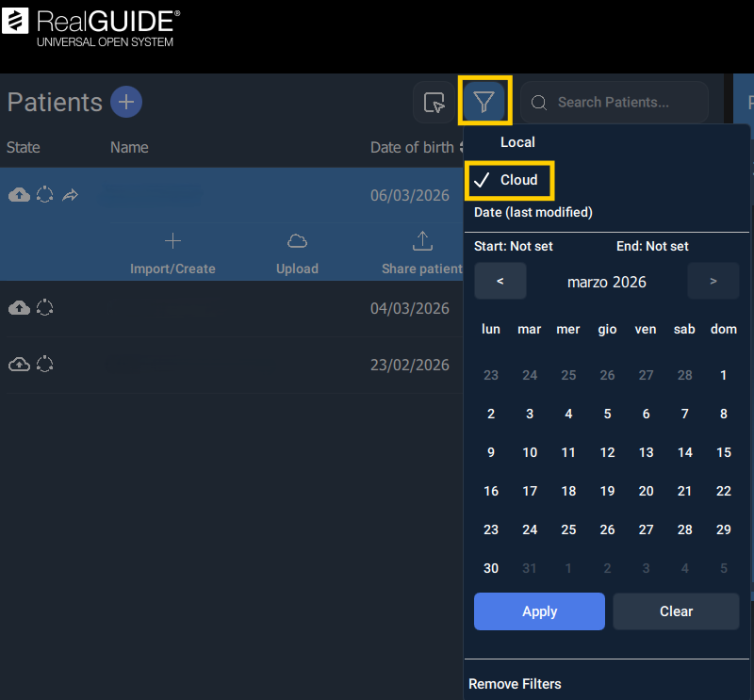The width and height of the screenshot is (754, 700).
Task: Enable the Local filter option
Action: (517, 142)
